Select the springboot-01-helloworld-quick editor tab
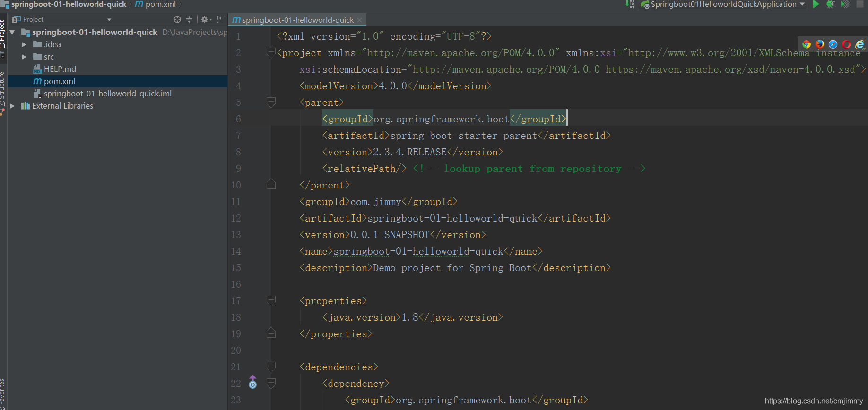 (x=298, y=20)
